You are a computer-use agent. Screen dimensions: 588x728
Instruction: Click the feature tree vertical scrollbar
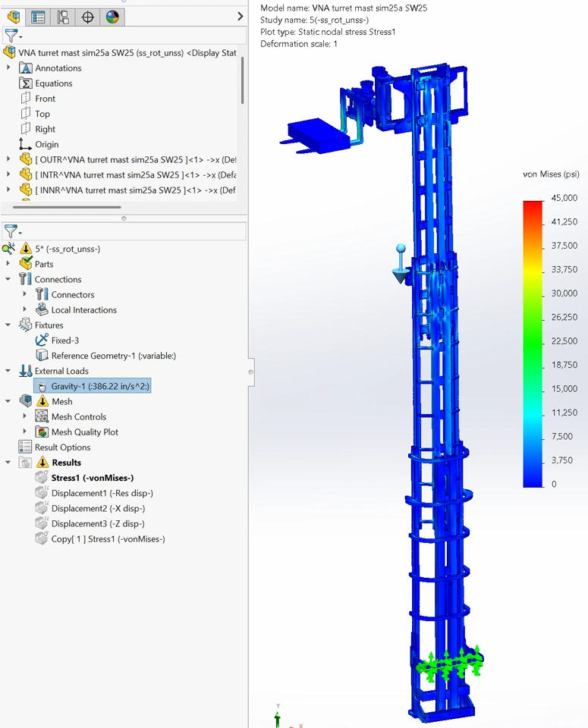point(243,80)
